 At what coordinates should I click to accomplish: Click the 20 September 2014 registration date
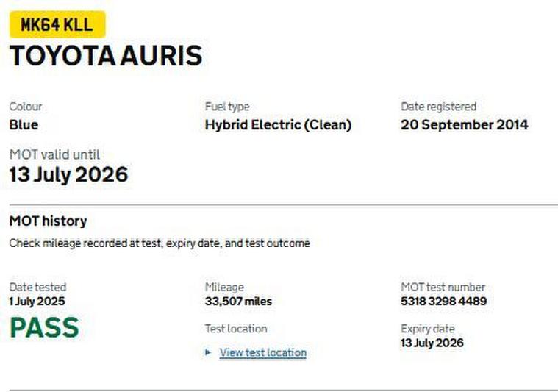coord(464,125)
